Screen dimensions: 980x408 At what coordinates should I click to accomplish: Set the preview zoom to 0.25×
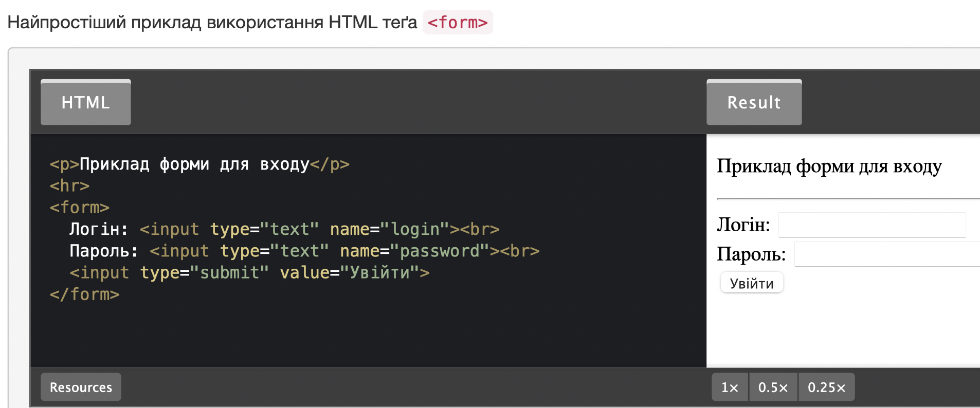[x=826, y=387]
